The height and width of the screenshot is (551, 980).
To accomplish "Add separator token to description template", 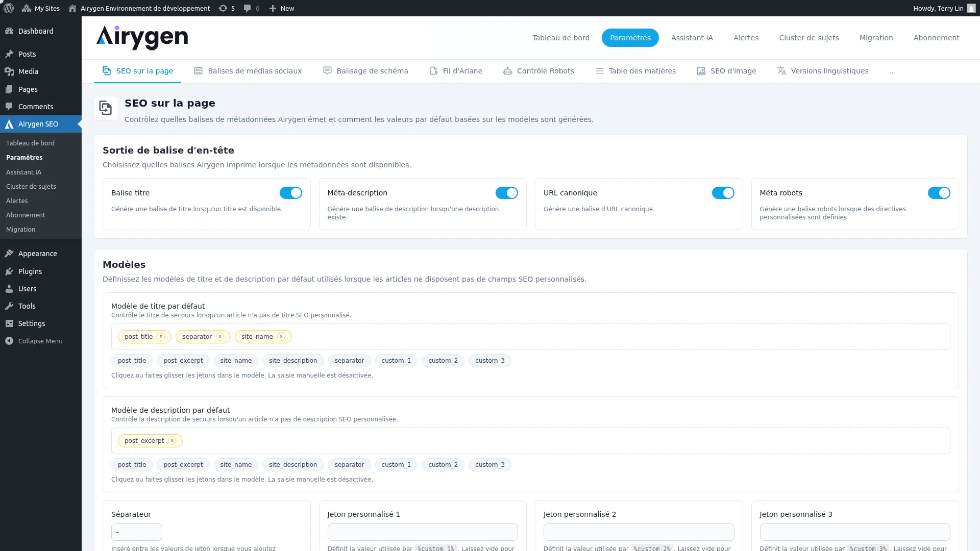I will (x=350, y=465).
